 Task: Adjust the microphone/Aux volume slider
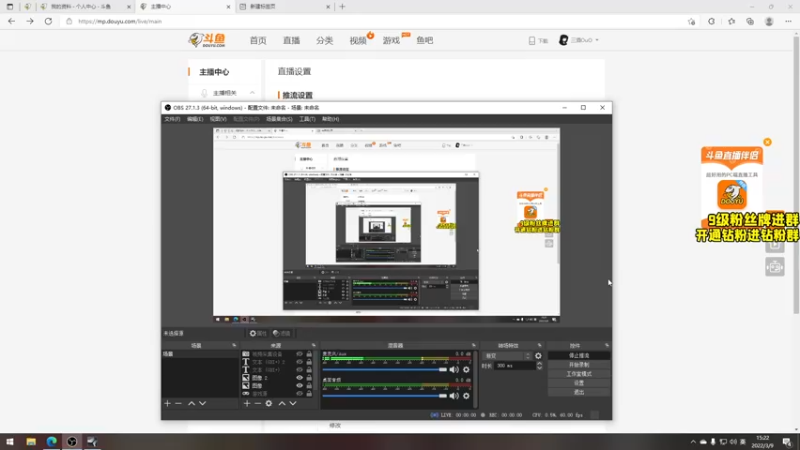tap(385, 369)
